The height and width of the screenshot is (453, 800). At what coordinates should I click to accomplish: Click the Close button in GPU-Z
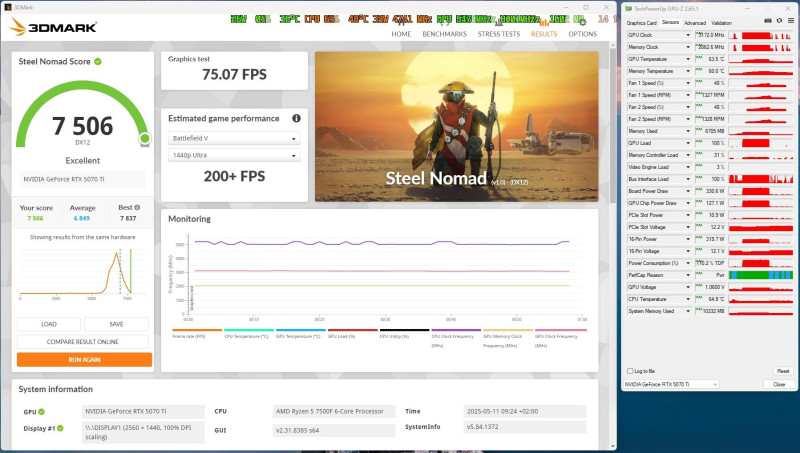(779, 384)
